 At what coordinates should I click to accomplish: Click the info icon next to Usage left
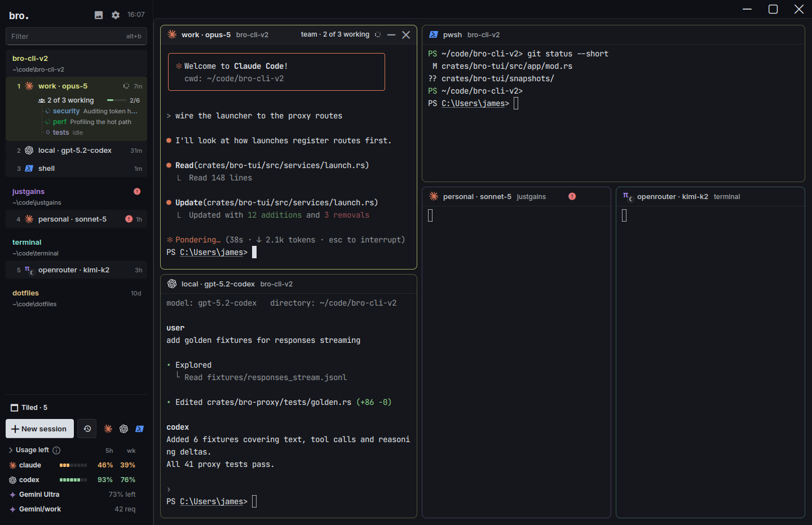point(56,451)
